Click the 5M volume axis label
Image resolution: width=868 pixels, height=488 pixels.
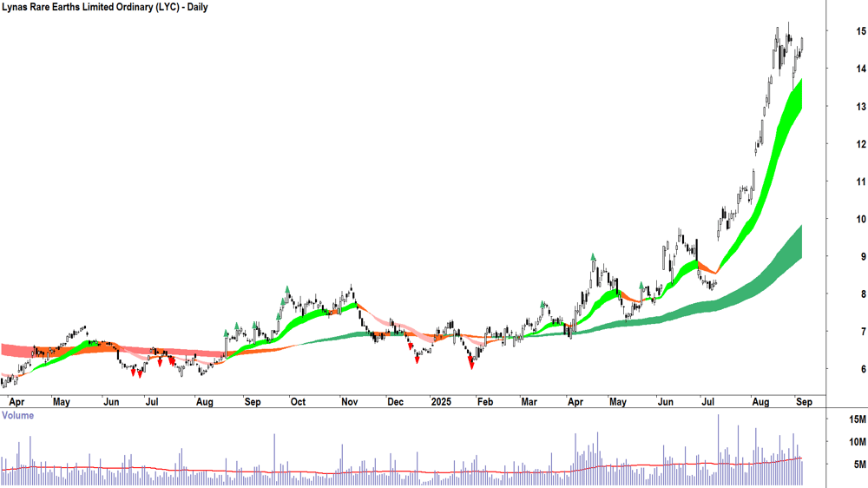click(860, 465)
